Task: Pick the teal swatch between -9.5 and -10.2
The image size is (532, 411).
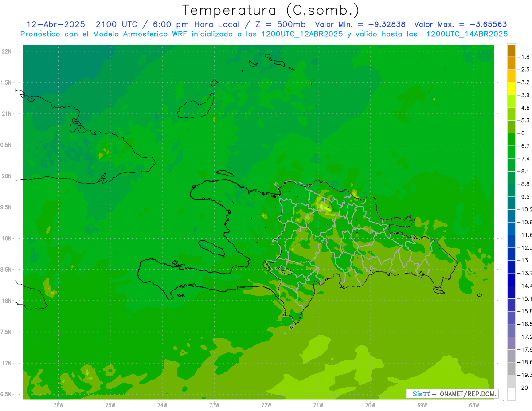Action: 512,203
